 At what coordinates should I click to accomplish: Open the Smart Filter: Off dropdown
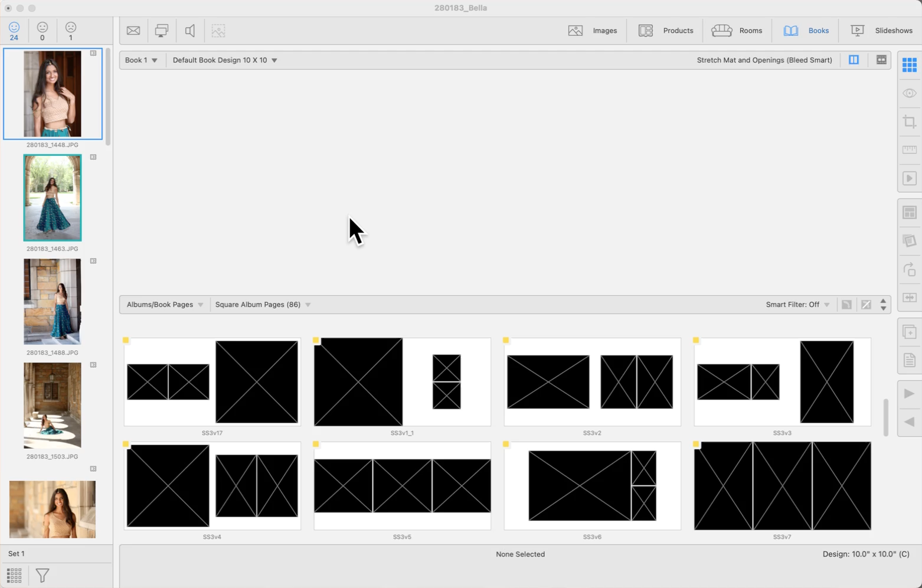[x=797, y=305]
